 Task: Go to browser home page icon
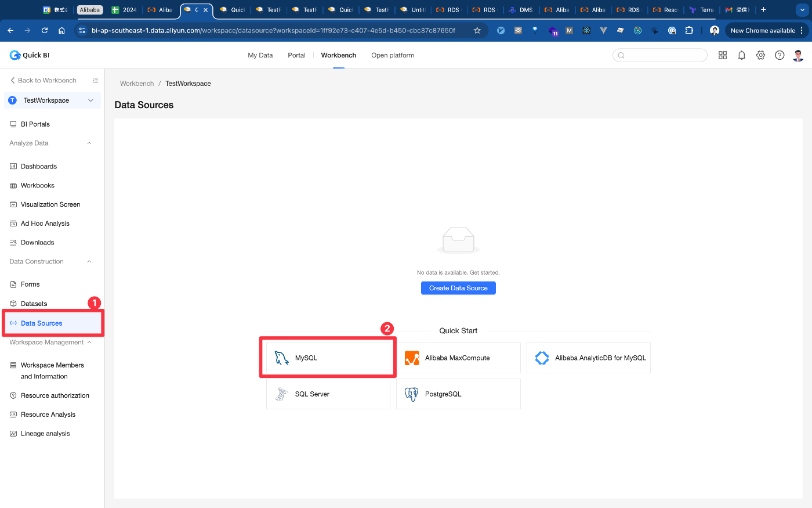61,31
